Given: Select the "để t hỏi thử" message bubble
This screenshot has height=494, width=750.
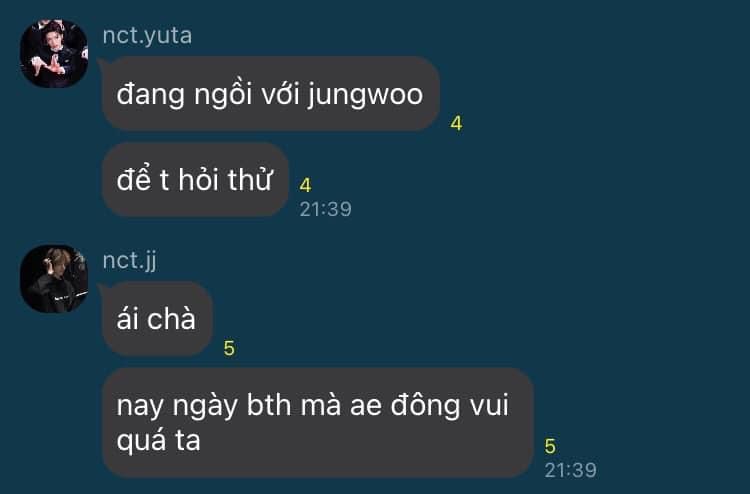Looking at the screenshot, I should [195, 180].
